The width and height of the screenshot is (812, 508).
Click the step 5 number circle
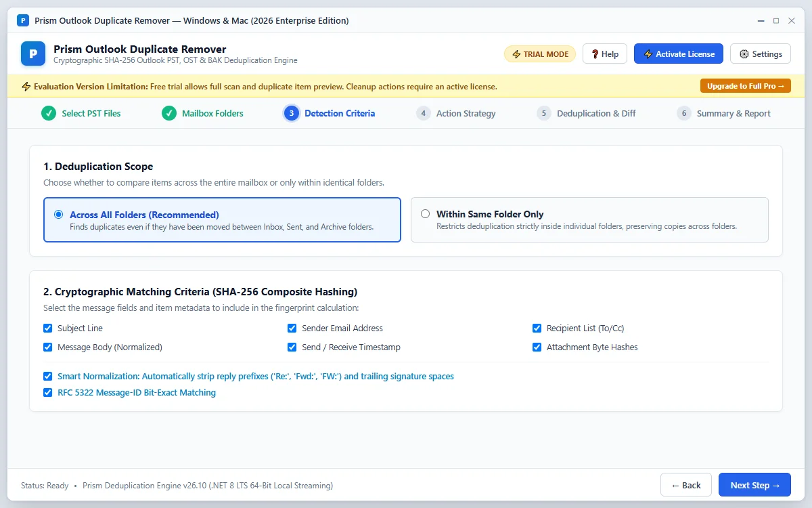pos(543,113)
